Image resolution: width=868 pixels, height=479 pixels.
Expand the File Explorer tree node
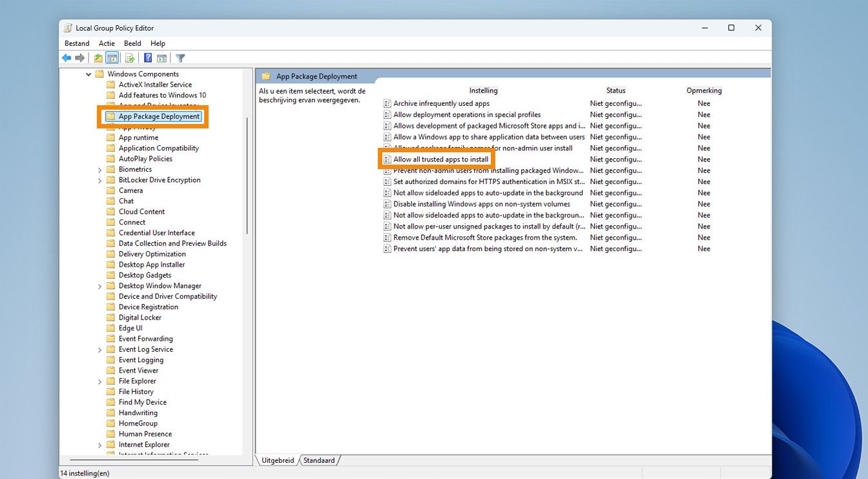click(99, 382)
